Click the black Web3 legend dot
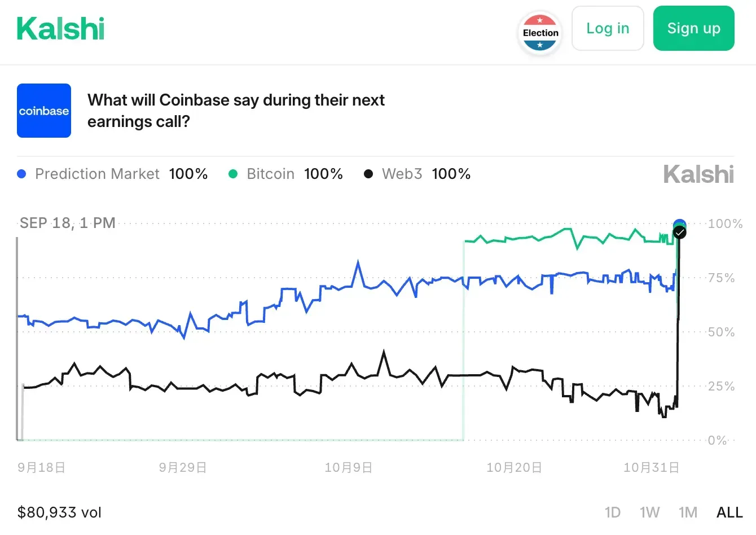 pos(368,174)
